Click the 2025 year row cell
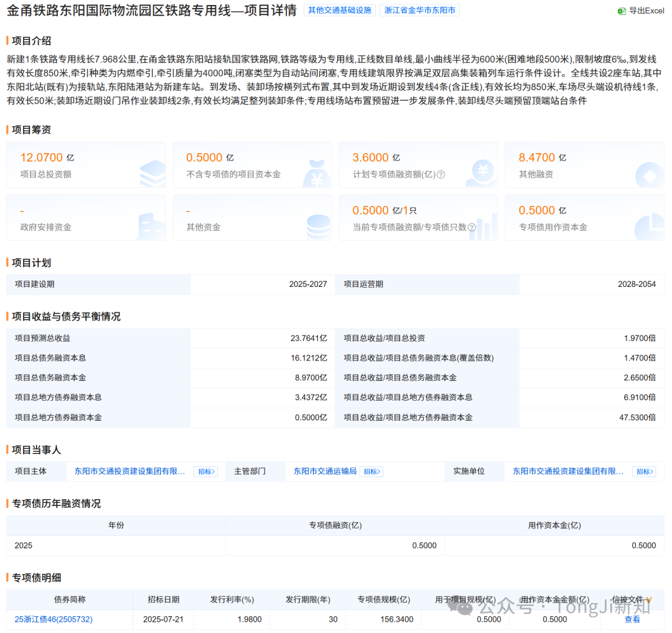This screenshot has height=633, width=672. 116,546
